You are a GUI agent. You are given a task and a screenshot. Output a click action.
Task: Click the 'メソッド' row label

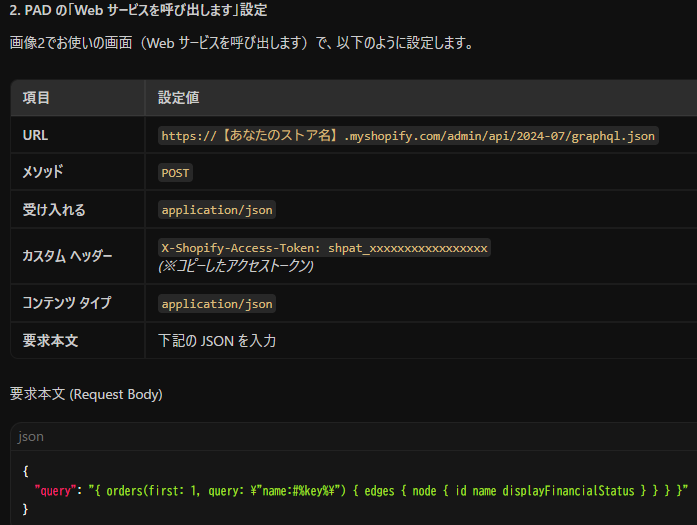pos(43,172)
